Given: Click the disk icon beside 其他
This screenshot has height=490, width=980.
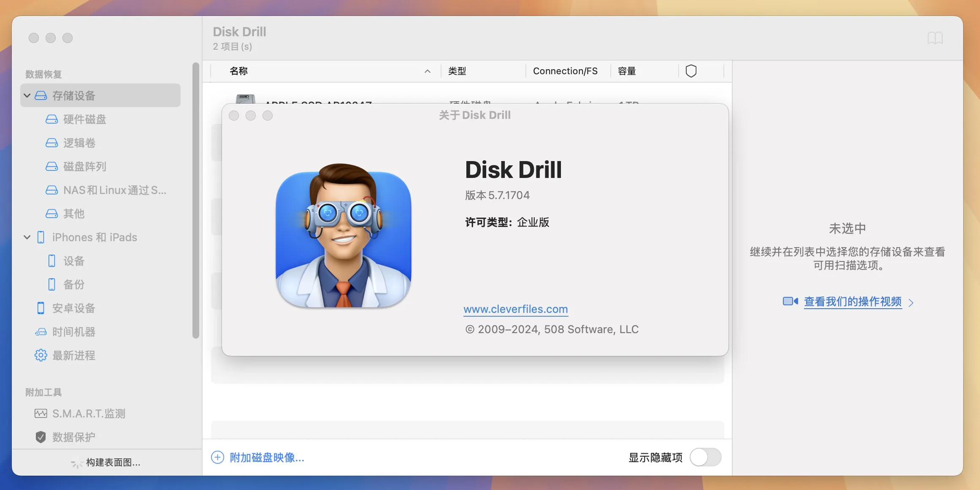Looking at the screenshot, I should 51,214.
